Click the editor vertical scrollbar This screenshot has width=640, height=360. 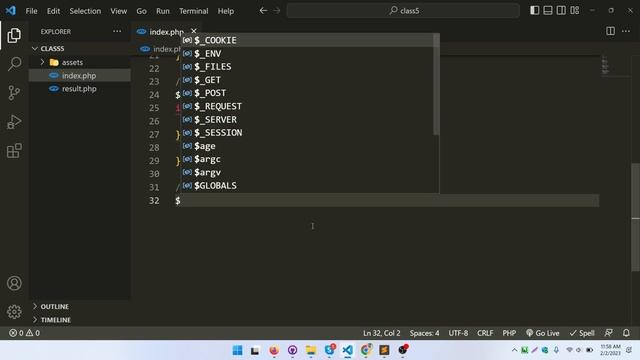coord(636,217)
